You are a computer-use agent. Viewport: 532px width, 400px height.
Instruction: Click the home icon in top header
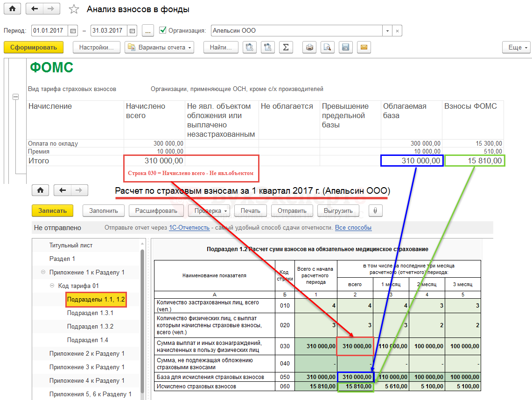pyautogui.click(x=12, y=9)
